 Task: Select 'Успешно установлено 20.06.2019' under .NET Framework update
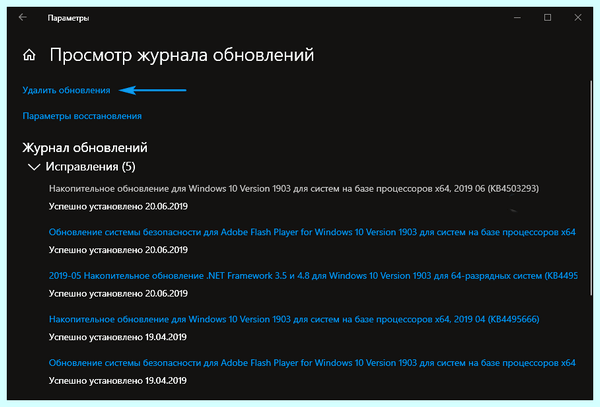(x=118, y=294)
